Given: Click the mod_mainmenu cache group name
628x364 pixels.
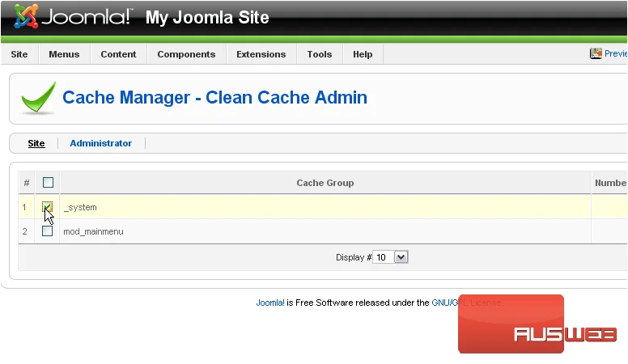Looking at the screenshot, I should pos(93,231).
